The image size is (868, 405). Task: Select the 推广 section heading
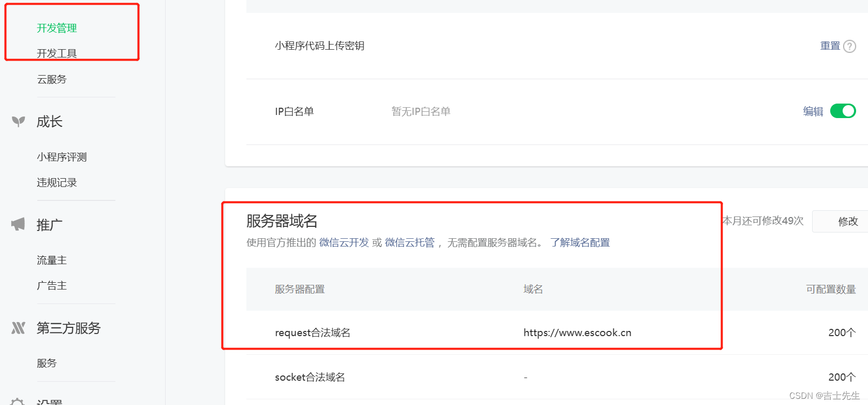(50, 225)
